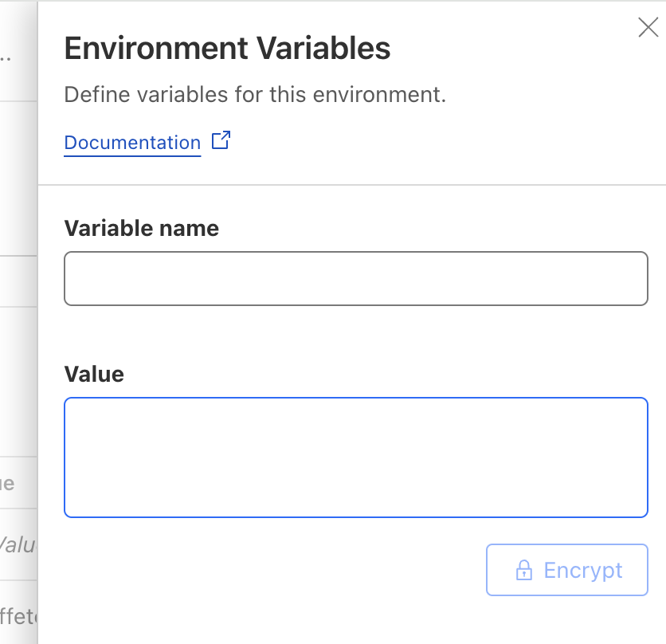Click the "Value" field label
The height and width of the screenshot is (644, 666).
[x=94, y=375]
